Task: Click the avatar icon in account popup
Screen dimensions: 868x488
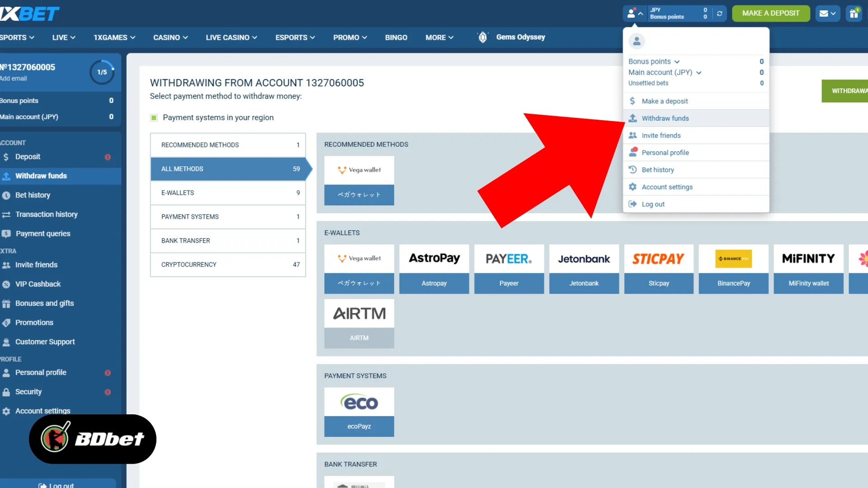Action: pos(637,41)
